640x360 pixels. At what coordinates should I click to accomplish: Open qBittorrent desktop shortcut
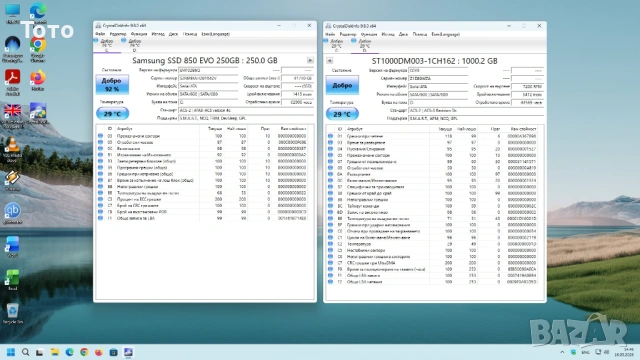click(12, 213)
